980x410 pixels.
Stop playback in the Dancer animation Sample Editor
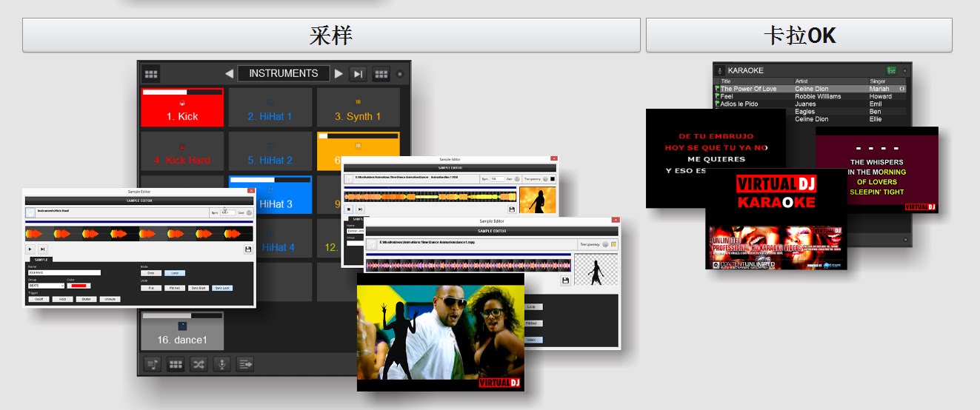(x=349, y=209)
